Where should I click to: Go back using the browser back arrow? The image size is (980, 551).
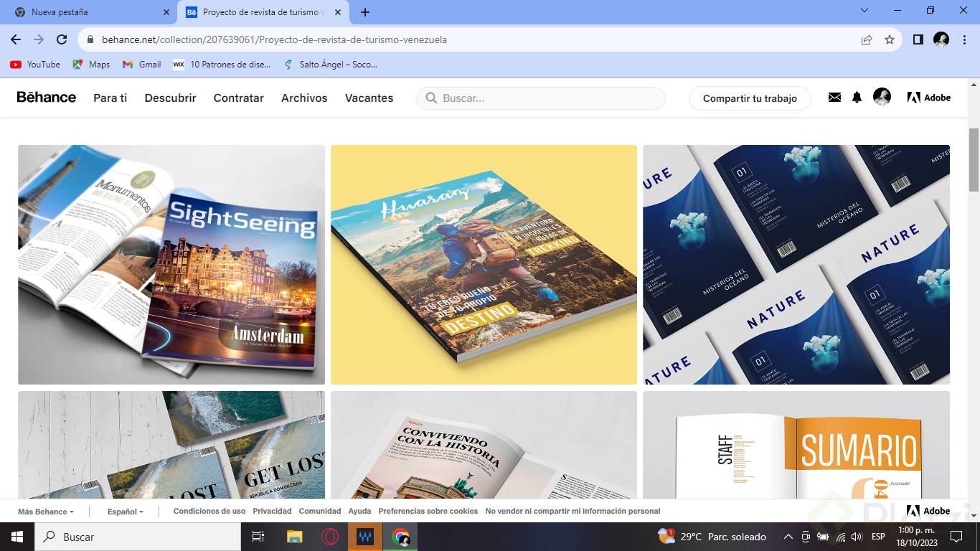tap(16, 39)
